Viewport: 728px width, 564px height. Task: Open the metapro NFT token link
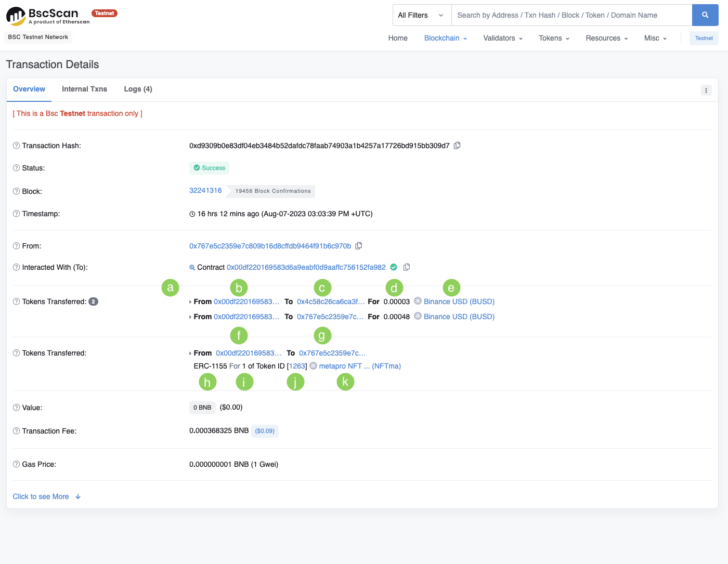359,366
